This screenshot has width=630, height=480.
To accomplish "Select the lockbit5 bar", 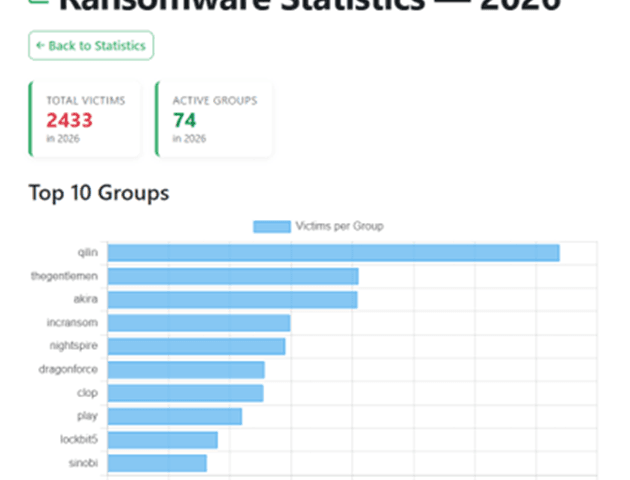I will [x=162, y=440].
